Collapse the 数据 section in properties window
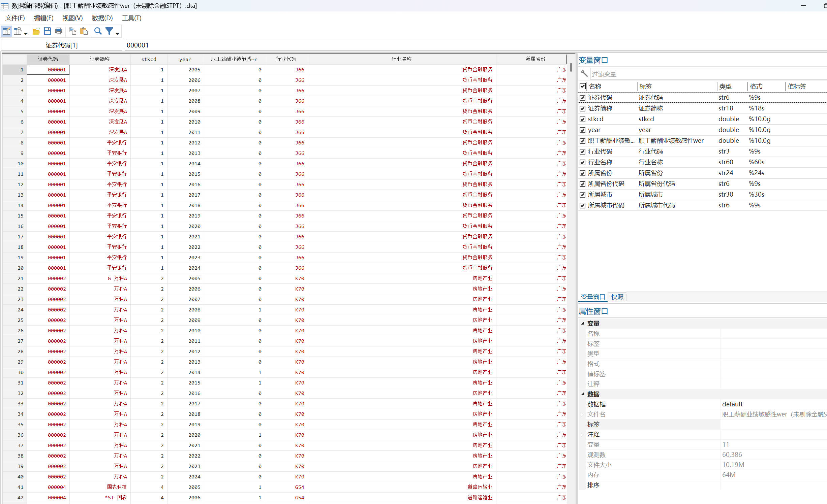Image resolution: width=827 pixels, height=504 pixels. 583,394
